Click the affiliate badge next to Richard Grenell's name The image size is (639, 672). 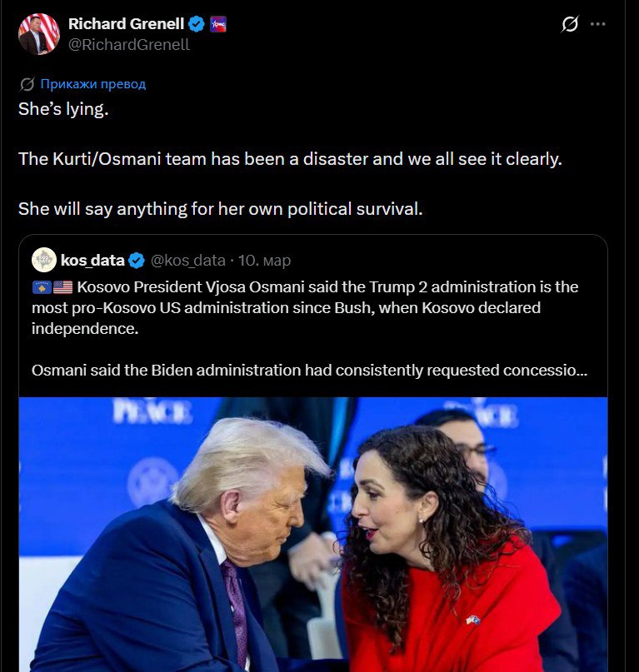click(218, 24)
